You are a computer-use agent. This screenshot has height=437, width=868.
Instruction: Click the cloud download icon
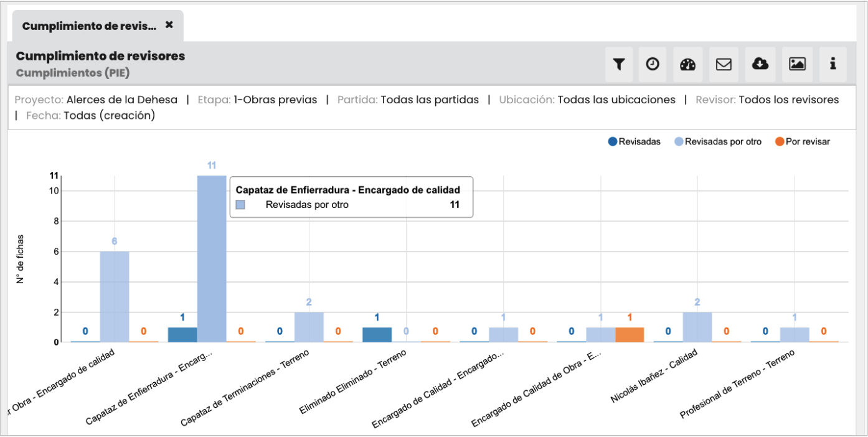[760, 64]
